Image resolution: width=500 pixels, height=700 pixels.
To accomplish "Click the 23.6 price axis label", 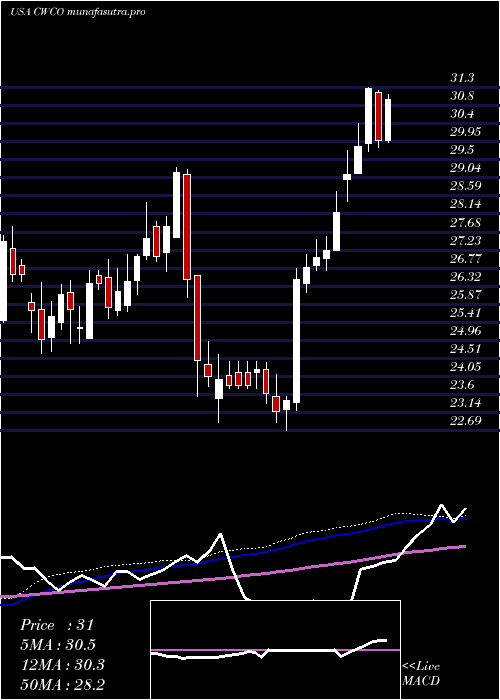I will [462, 385].
